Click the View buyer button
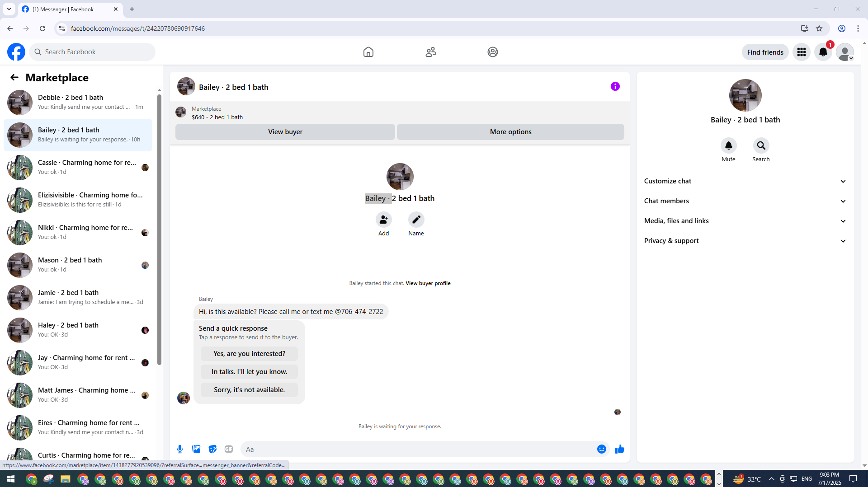Image resolution: width=868 pixels, height=487 pixels. pos(285,132)
